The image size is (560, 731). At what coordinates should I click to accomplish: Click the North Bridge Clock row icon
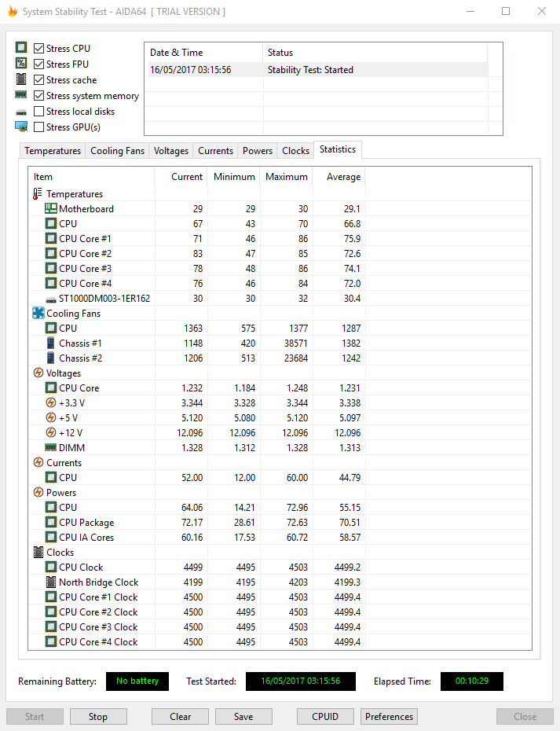click(x=51, y=582)
